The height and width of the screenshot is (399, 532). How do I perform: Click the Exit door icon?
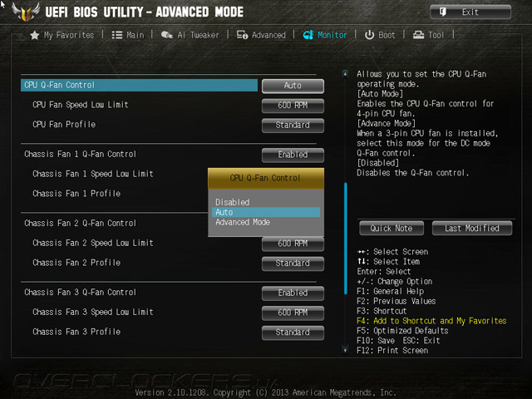point(443,12)
